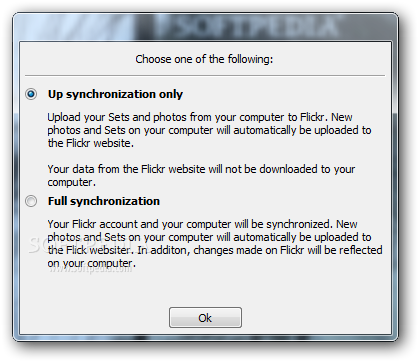Click the 'Up synchronization only' bold label

click(x=115, y=94)
